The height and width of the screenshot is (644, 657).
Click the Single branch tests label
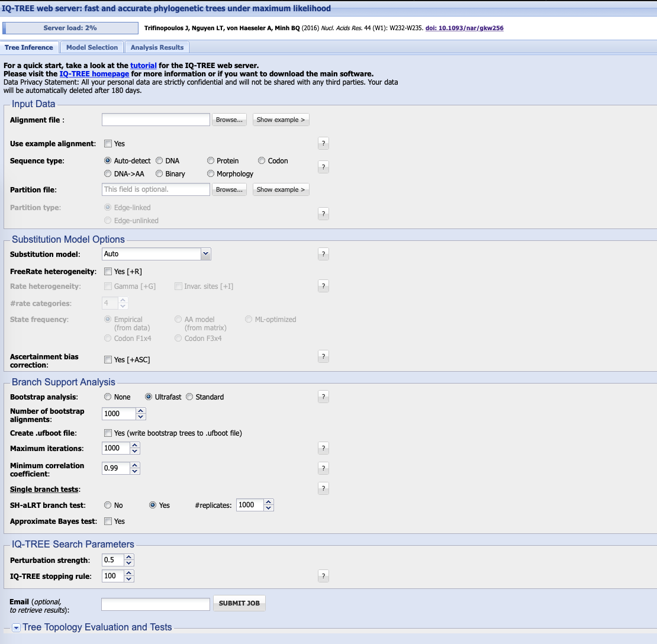45,490
